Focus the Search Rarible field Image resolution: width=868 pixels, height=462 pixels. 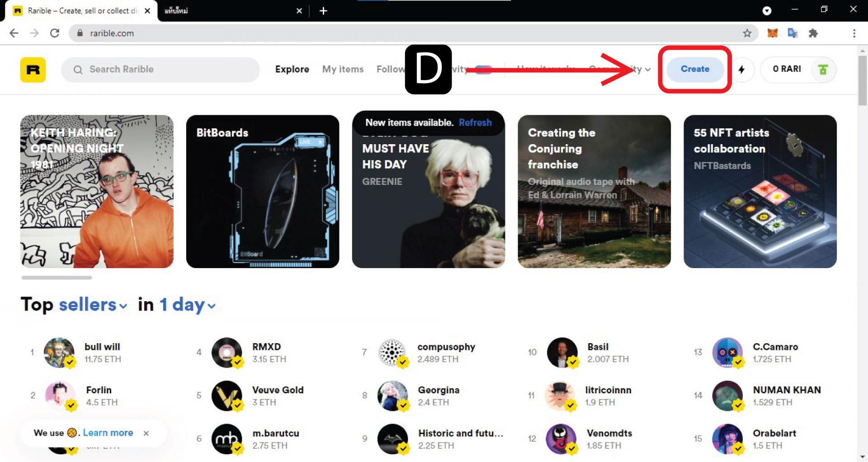(x=160, y=70)
